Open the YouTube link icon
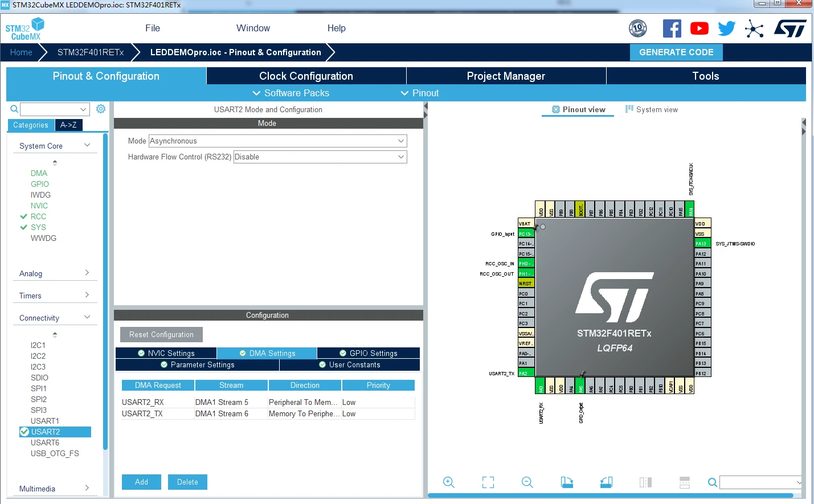The image size is (814, 504). click(x=700, y=28)
